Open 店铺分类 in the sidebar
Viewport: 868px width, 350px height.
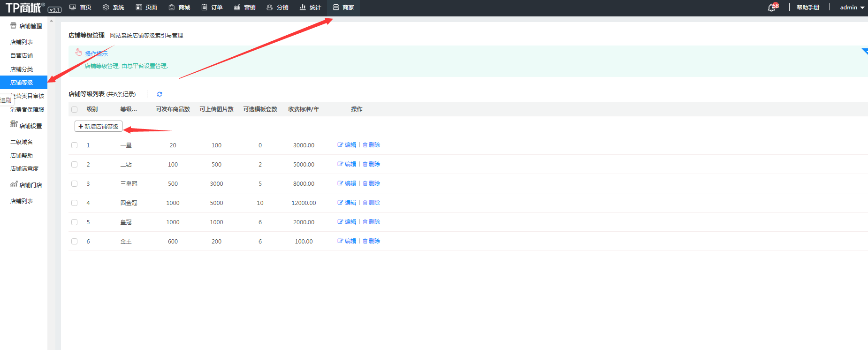[x=22, y=69]
